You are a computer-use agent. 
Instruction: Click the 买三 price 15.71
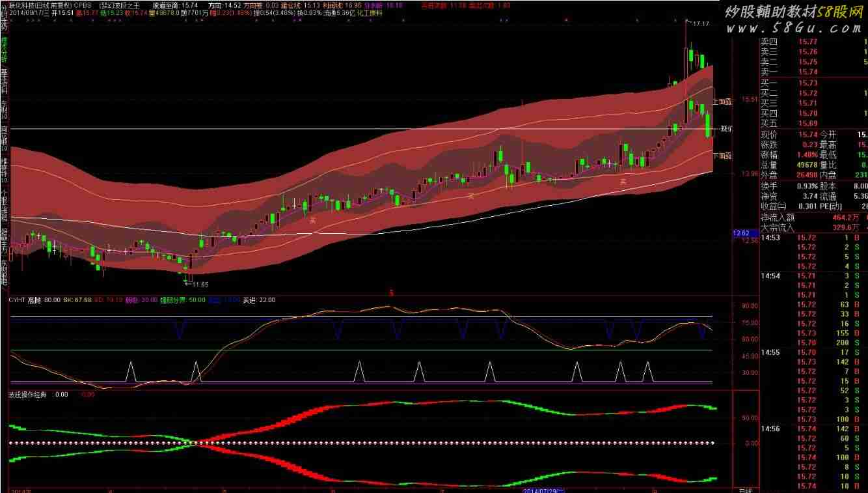(807, 103)
